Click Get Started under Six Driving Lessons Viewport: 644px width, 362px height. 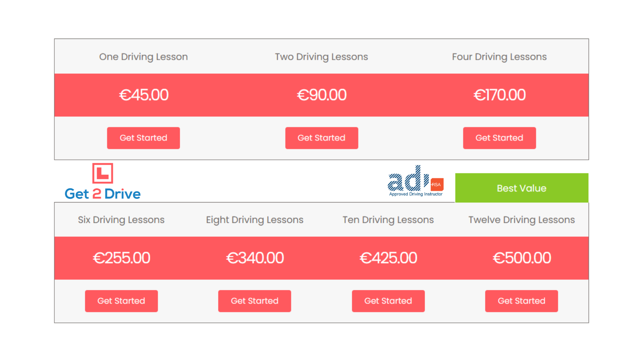coord(121,301)
